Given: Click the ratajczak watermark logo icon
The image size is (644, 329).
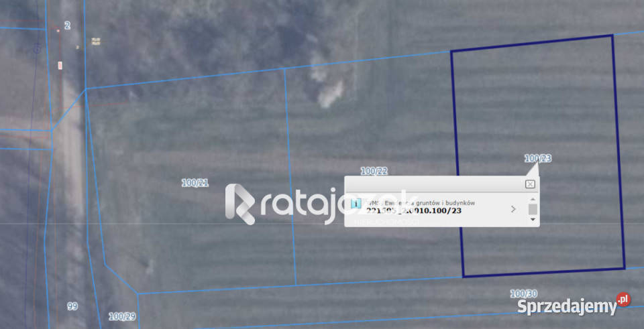Looking at the screenshot, I should (239, 204).
